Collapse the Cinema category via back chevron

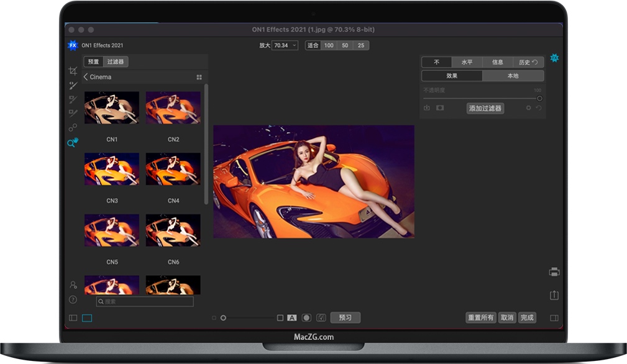85,76
